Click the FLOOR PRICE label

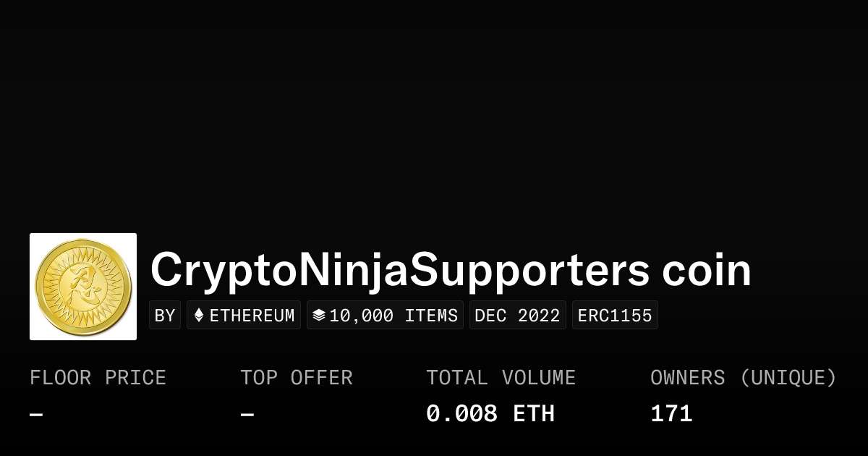pyautogui.click(x=98, y=378)
